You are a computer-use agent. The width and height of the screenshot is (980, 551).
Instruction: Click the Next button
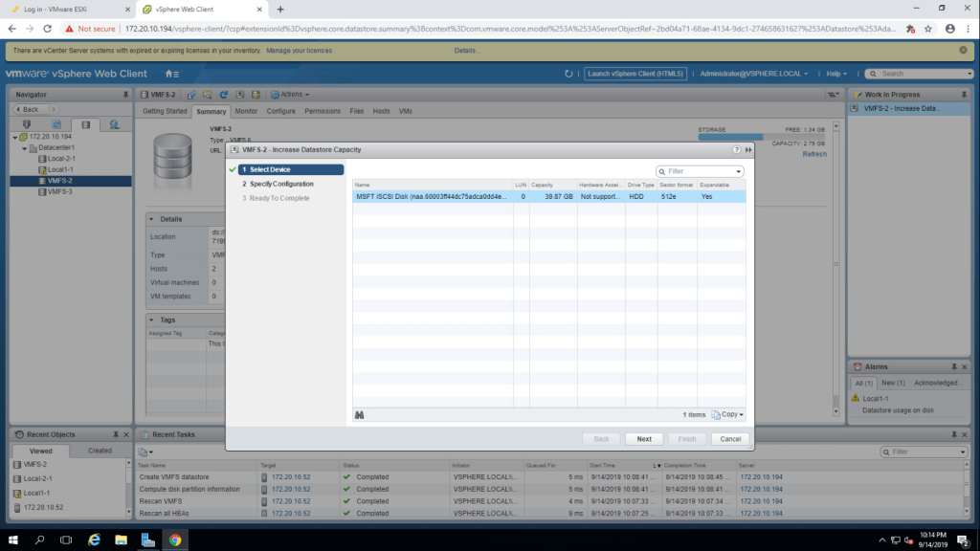(x=644, y=439)
